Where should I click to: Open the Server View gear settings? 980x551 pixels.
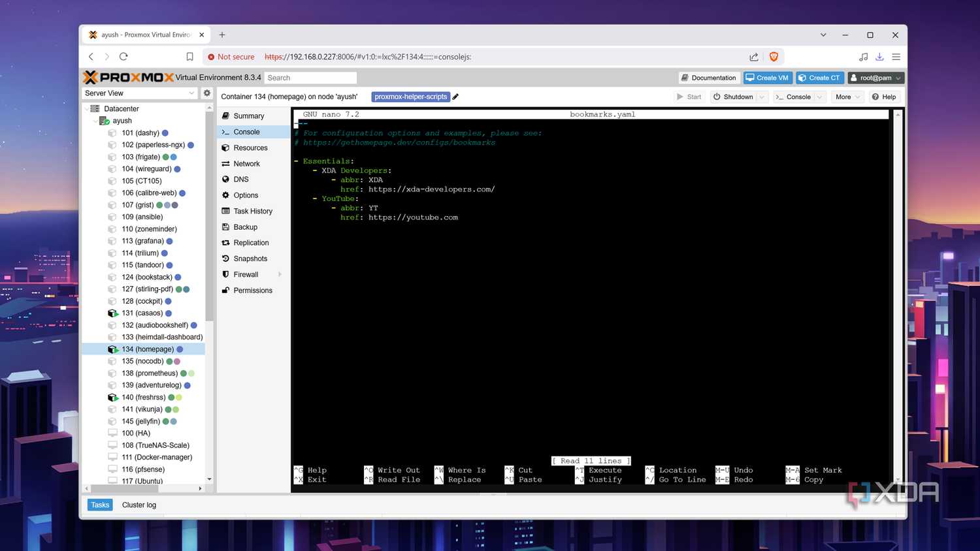[207, 93]
